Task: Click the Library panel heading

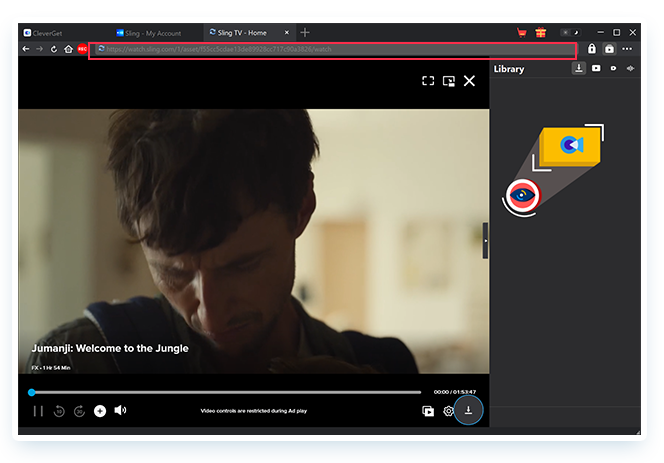Action: pyautogui.click(x=509, y=69)
